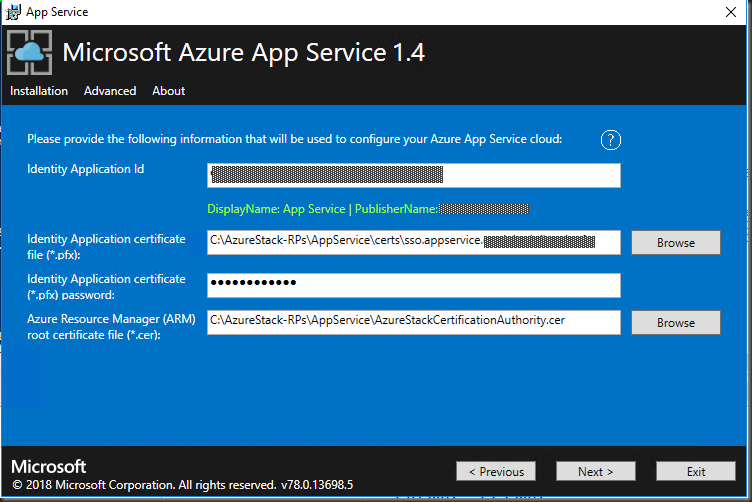This screenshot has height=502, width=752.
Task: Select the ARM root certificate file path field
Action: 413,322
